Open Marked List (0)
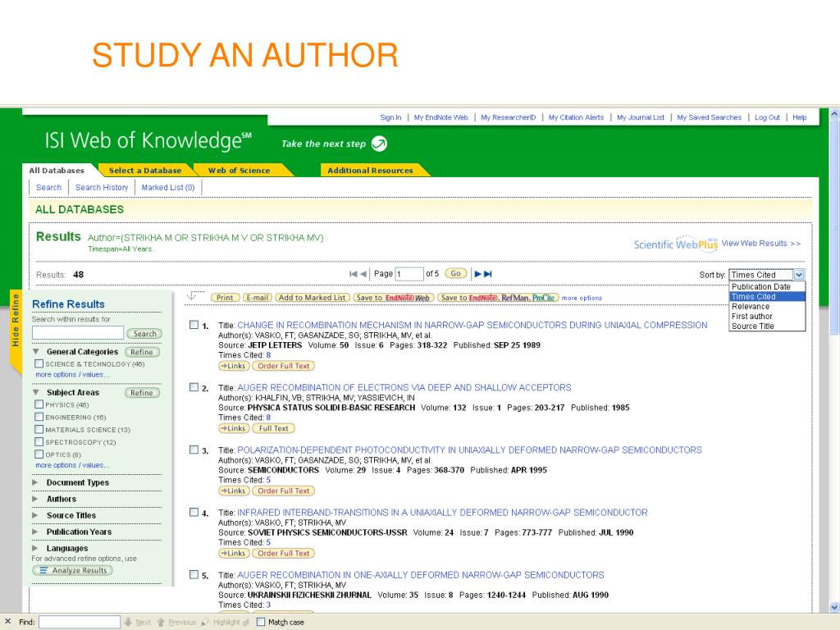Screen dimensions: 840x630 [168, 188]
